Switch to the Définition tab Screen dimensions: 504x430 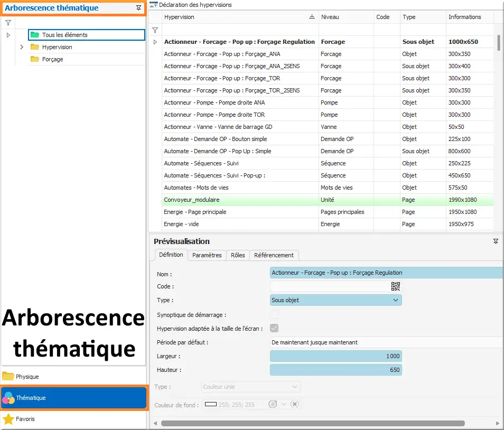click(171, 255)
